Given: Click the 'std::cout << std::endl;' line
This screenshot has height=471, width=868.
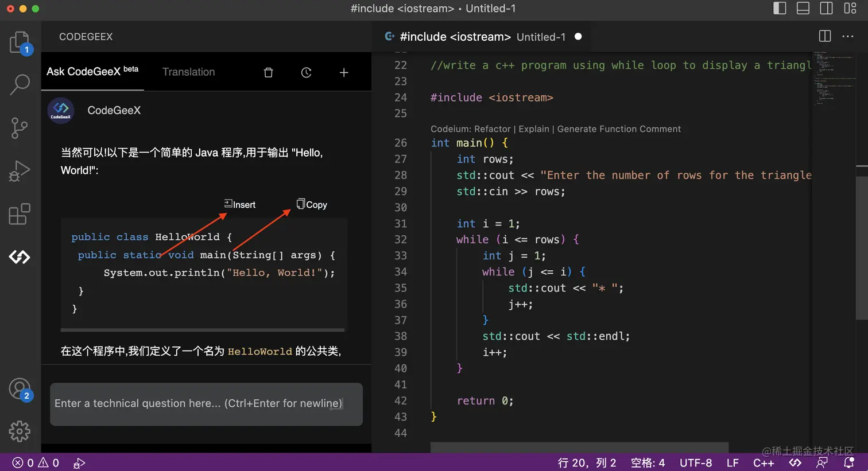Looking at the screenshot, I should pos(556,336).
